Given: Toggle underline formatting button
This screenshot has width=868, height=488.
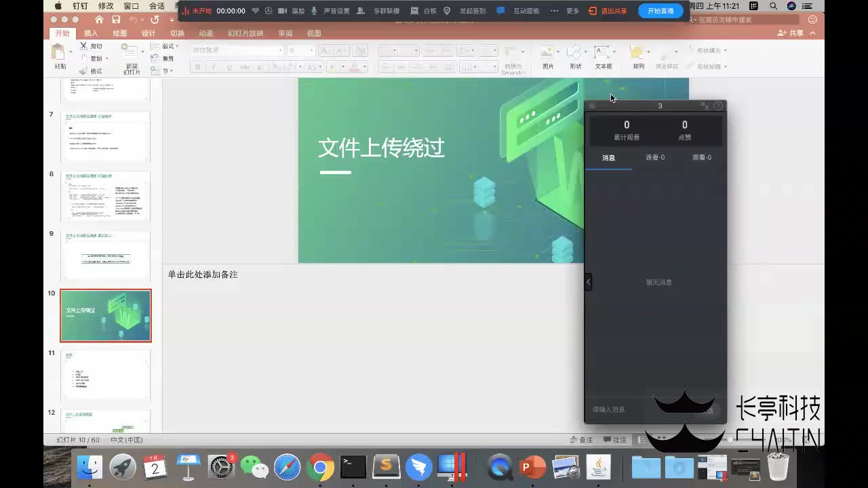Looking at the screenshot, I should pos(229,67).
